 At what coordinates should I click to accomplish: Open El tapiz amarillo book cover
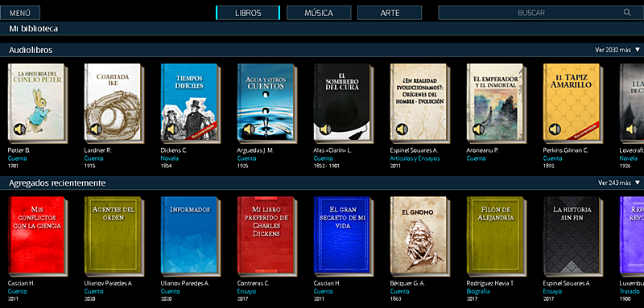[572, 103]
